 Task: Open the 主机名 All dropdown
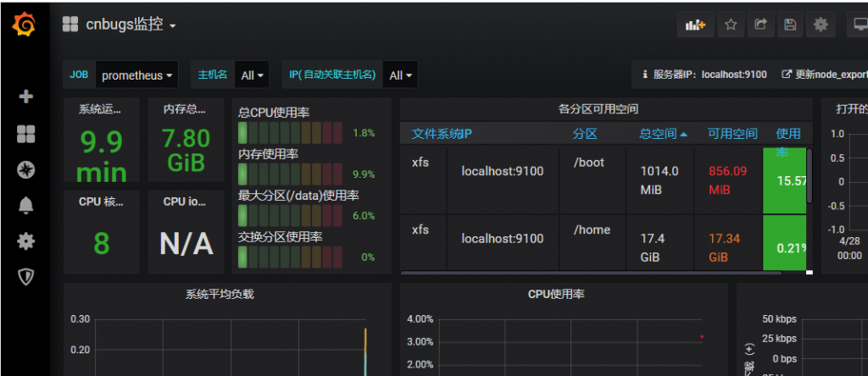coord(252,75)
